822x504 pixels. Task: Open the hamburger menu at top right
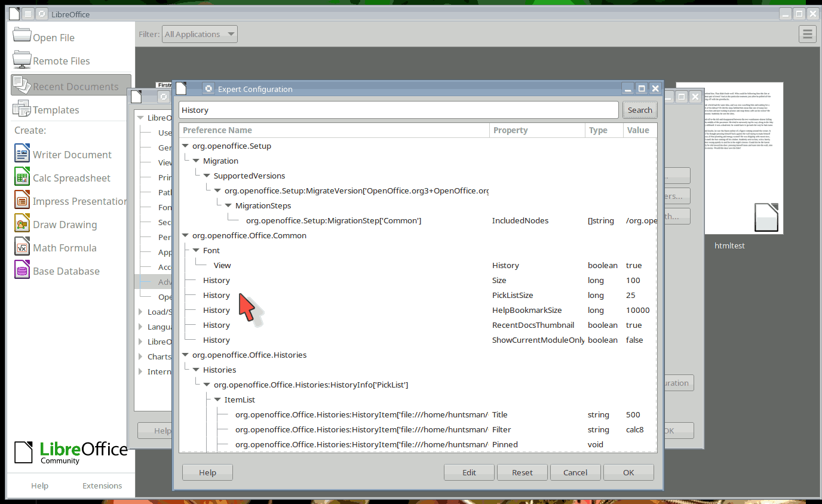pos(808,34)
